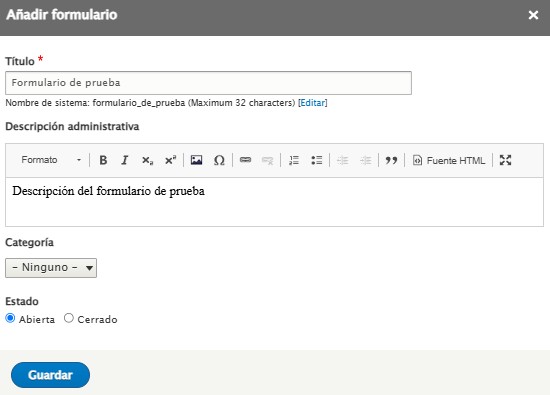The image size is (550, 395).
Task: Insert block quote
Action: (391, 160)
